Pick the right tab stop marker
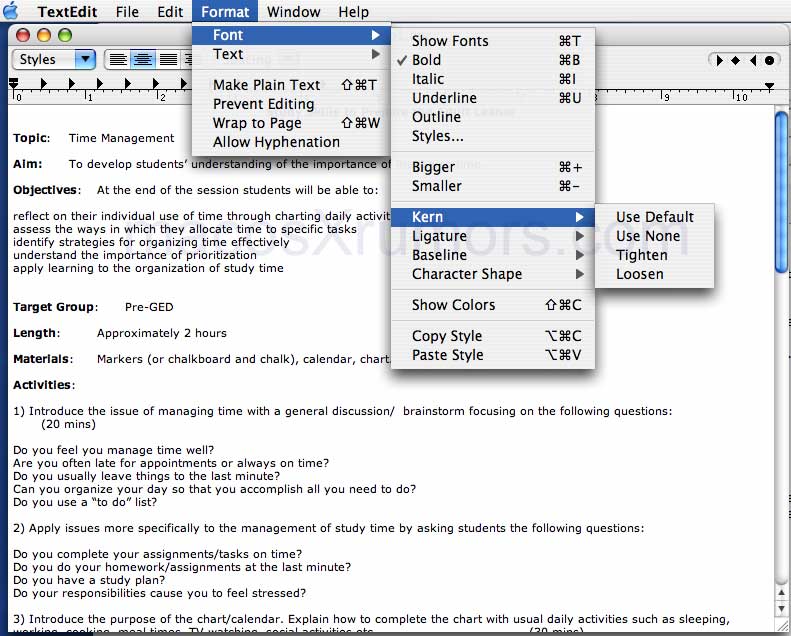Viewport: 791px width, 636px height. coord(753,61)
